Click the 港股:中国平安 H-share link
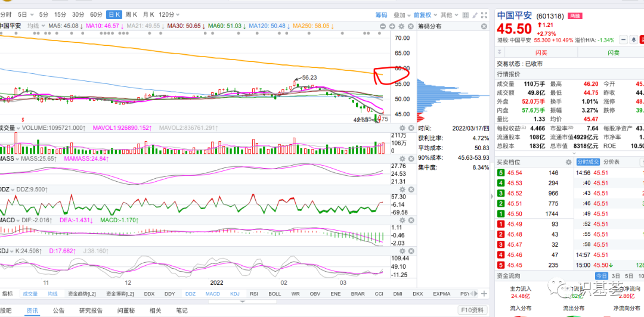 coord(514,40)
